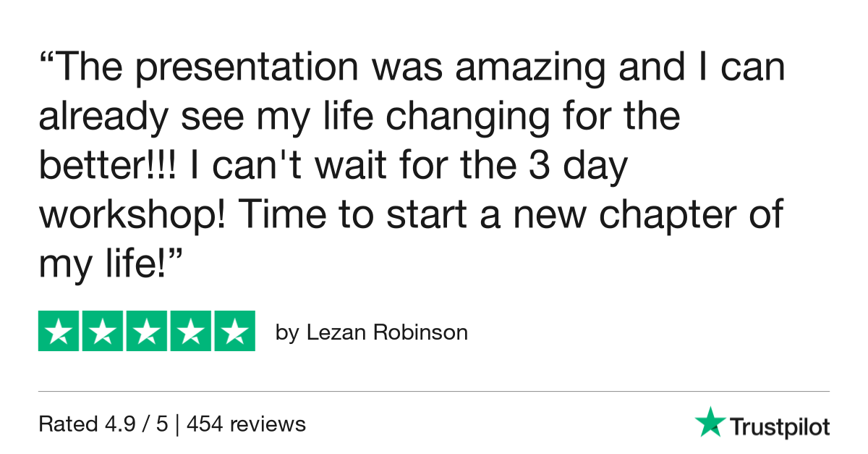The image size is (868, 454).
Task: Click the horizontal divider line
Action: (434, 392)
